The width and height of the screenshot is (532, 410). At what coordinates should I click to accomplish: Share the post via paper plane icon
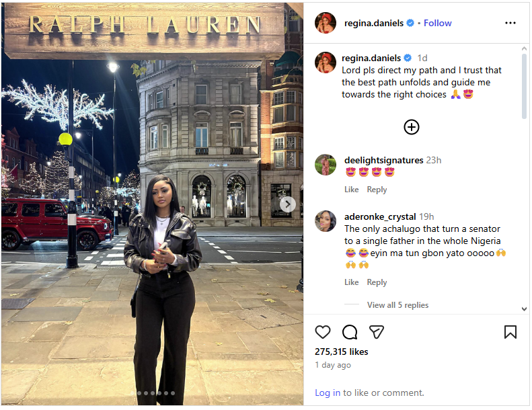point(376,331)
